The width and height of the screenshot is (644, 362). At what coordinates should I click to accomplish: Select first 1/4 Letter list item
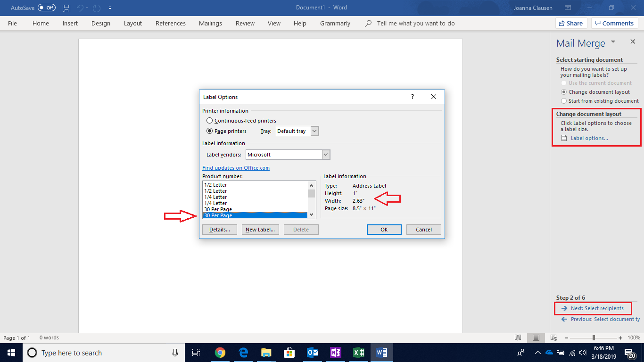(255, 197)
